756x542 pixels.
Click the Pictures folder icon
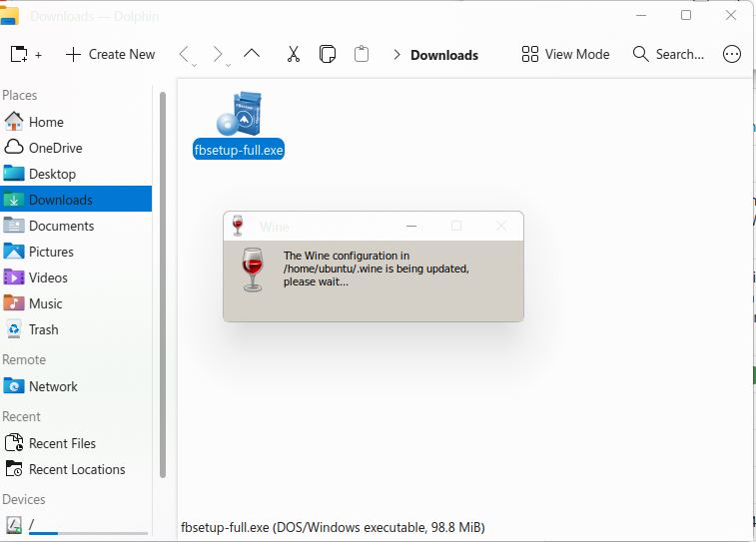coord(14,251)
